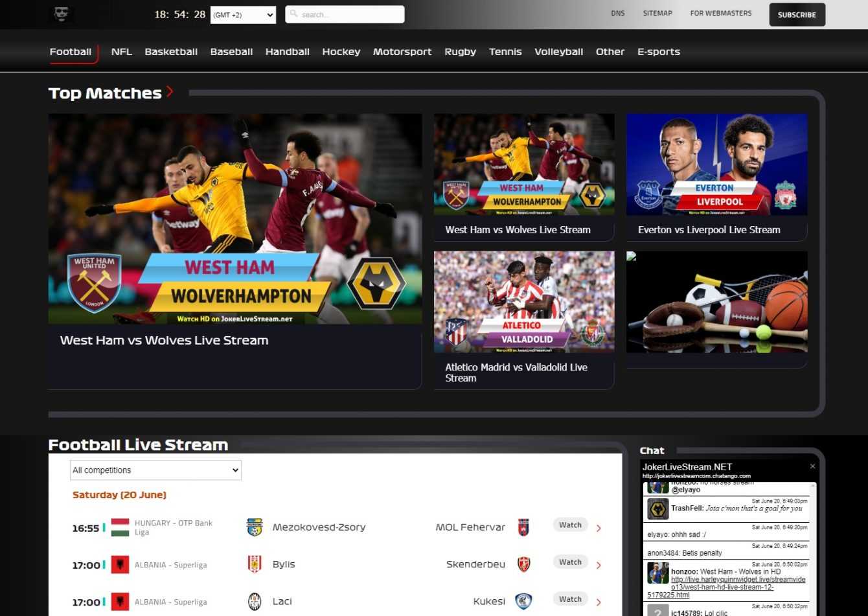The height and width of the screenshot is (616, 868).
Task: Click arrow next to Skenderbeu Watch
Action: pyautogui.click(x=599, y=565)
